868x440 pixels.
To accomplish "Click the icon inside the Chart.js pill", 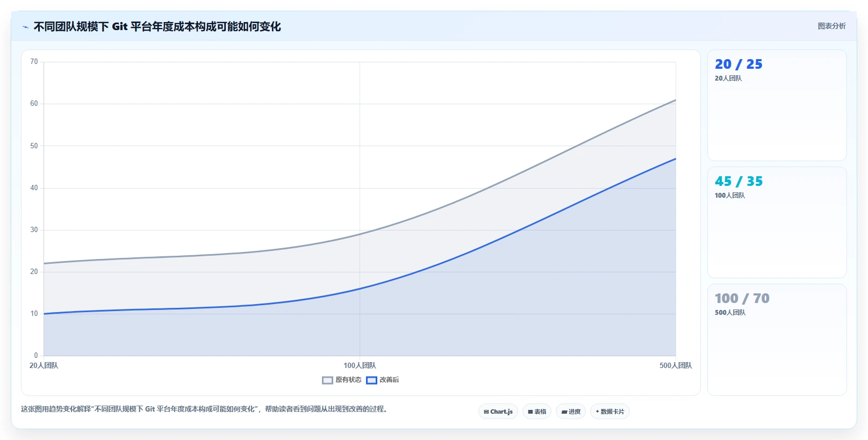I will (x=486, y=412).
